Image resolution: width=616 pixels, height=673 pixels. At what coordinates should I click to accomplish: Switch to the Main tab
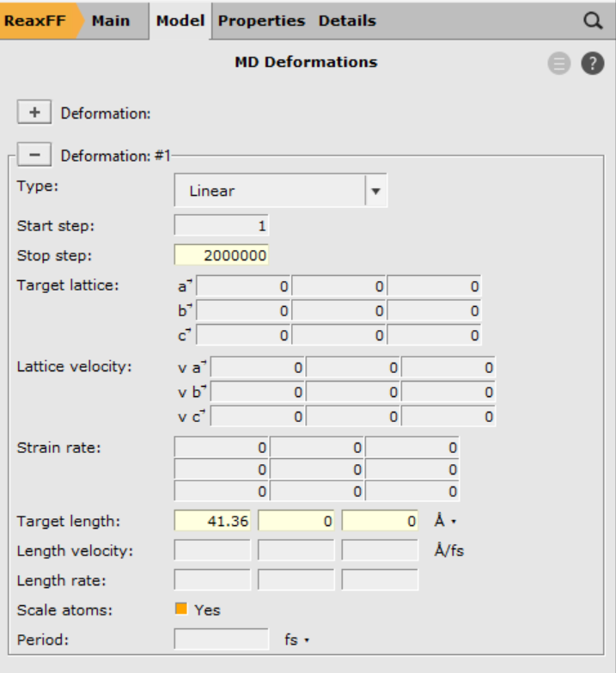[110, 21]
